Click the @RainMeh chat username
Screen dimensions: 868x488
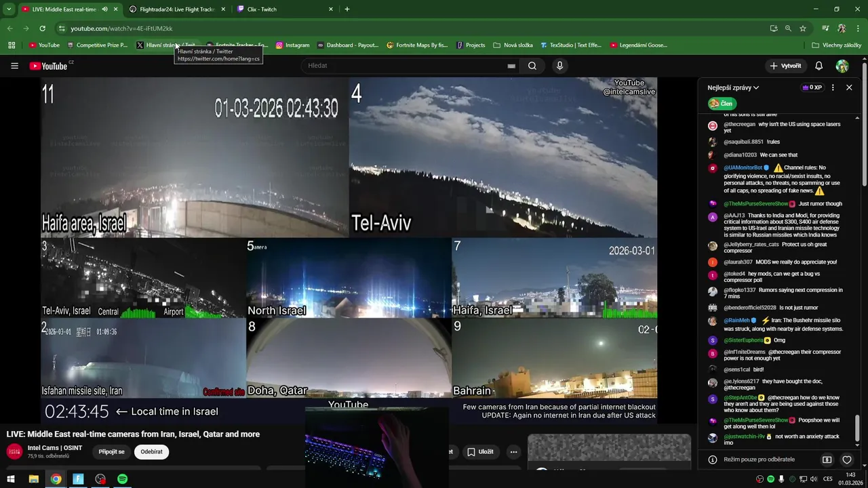click(x=736, y=321)
